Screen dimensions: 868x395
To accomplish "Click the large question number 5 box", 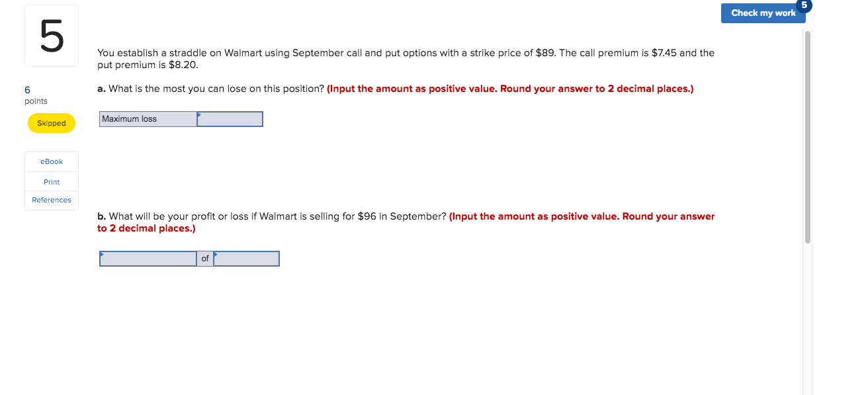I will 51,35.
